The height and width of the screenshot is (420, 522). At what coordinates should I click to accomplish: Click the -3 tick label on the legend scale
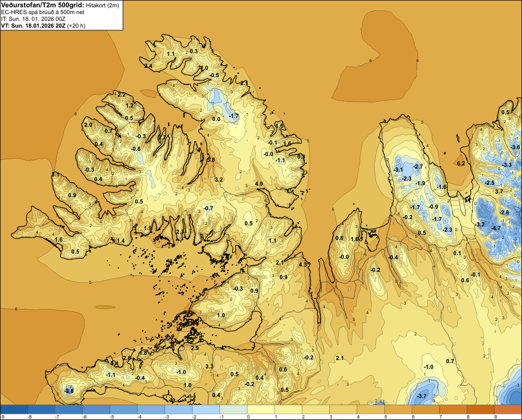(x=167, y=417)
